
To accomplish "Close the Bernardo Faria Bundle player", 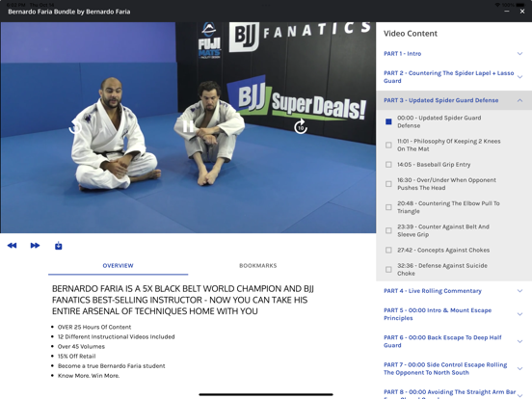I will 522,12.
